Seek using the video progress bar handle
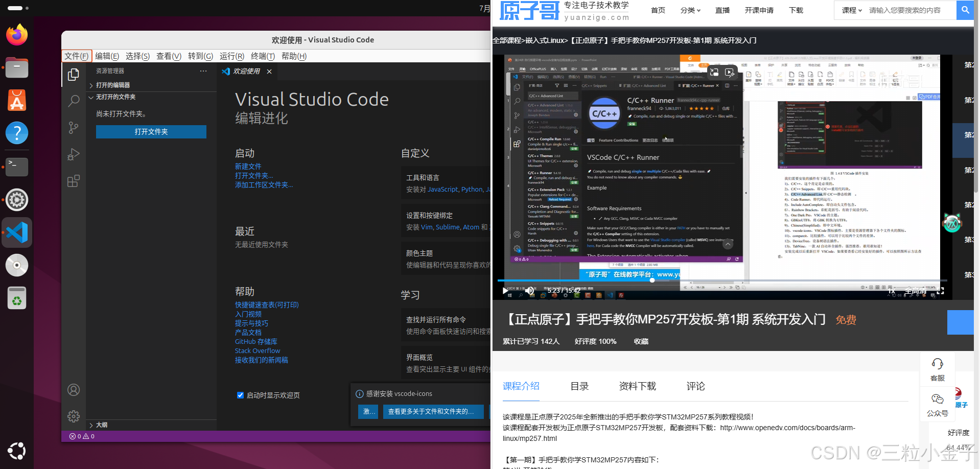 point(652,280)
